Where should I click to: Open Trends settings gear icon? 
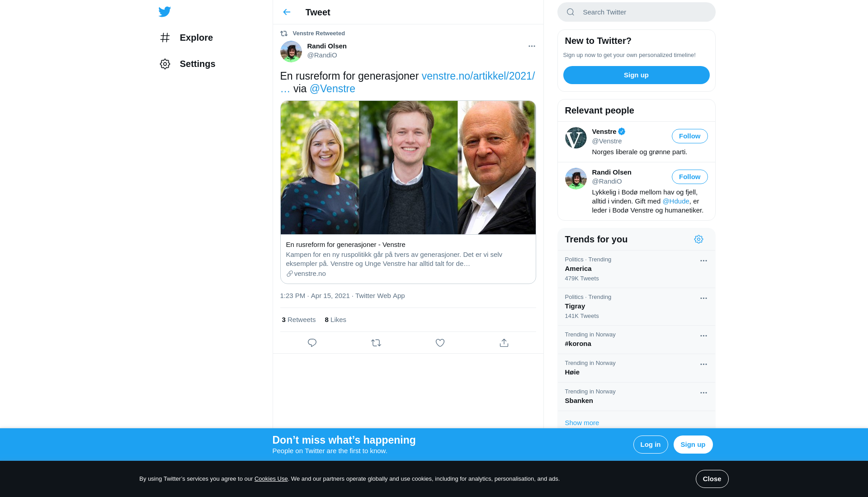[x=698, y=239]
